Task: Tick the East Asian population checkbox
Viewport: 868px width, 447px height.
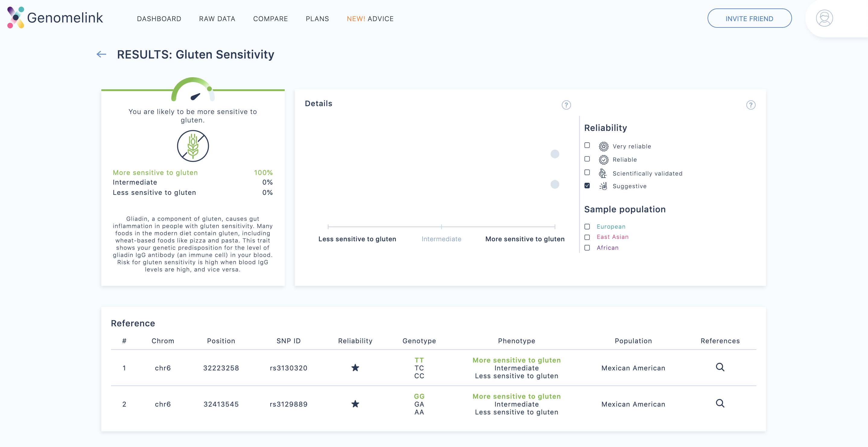Action: pos(587,237)
